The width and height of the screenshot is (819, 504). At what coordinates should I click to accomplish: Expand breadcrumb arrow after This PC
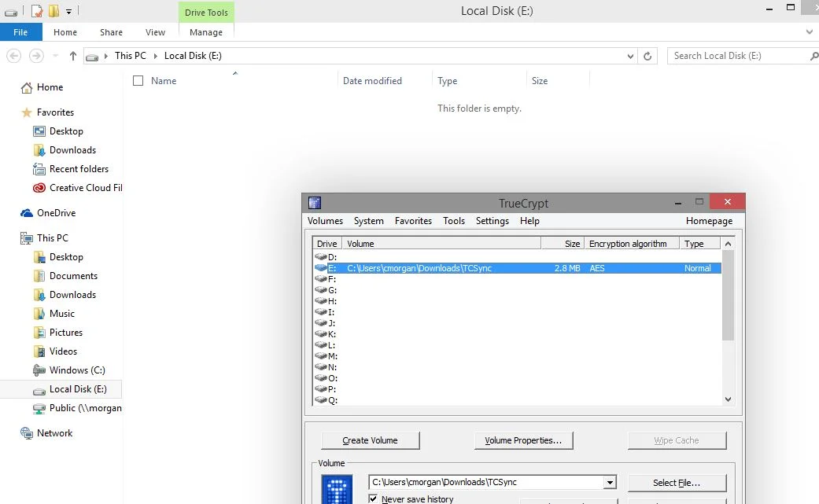point(155,56)
